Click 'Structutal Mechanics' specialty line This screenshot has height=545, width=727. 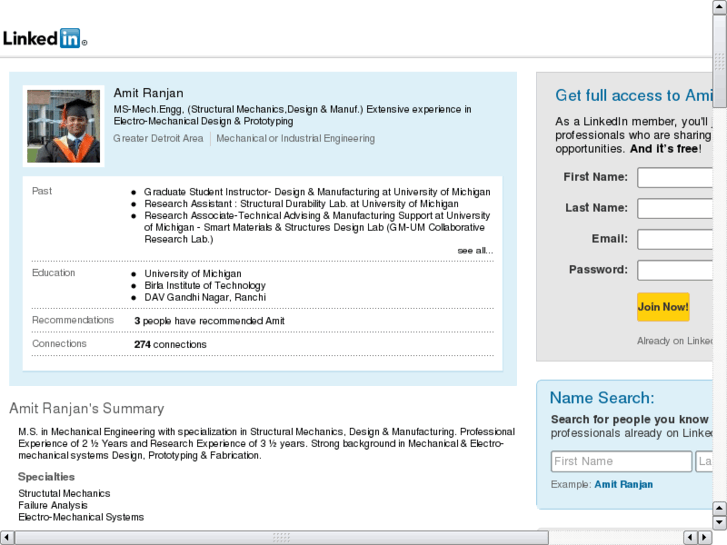64,494
